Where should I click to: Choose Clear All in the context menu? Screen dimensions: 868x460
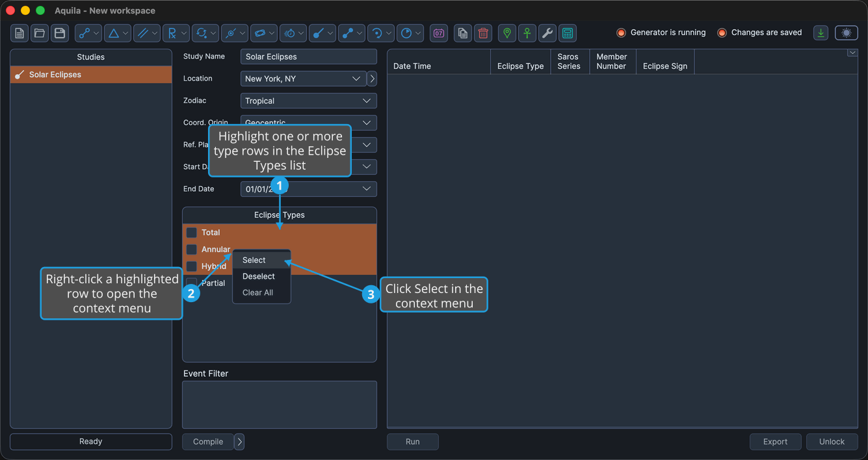pyautogui.click(x=261, y=292)
